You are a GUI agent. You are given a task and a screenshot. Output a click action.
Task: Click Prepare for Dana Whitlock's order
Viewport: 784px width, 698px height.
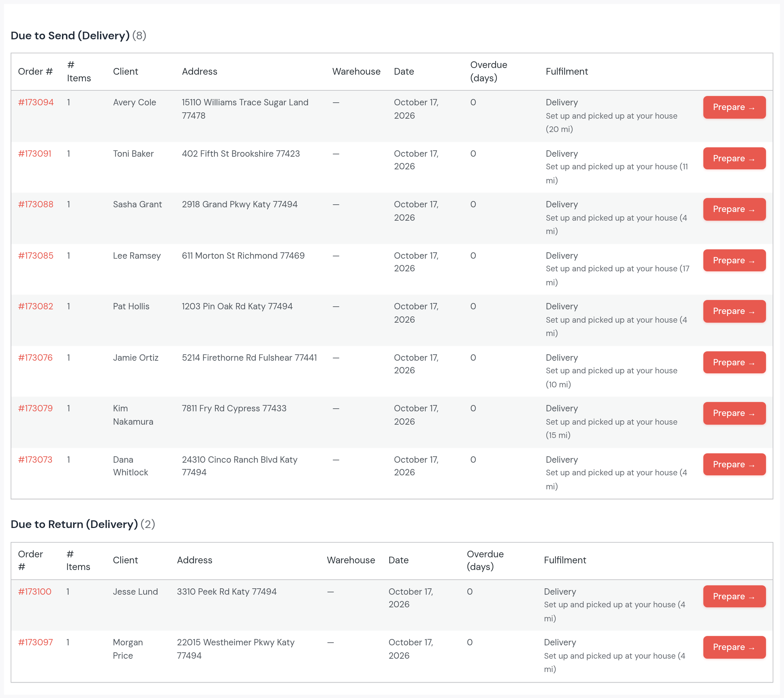[734, 464]
